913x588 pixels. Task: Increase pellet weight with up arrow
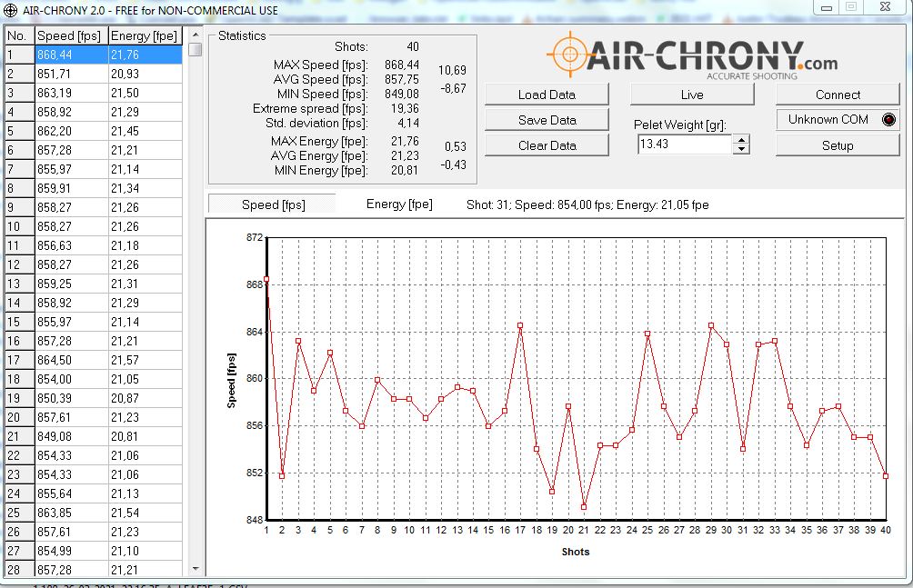click(740, 140)
